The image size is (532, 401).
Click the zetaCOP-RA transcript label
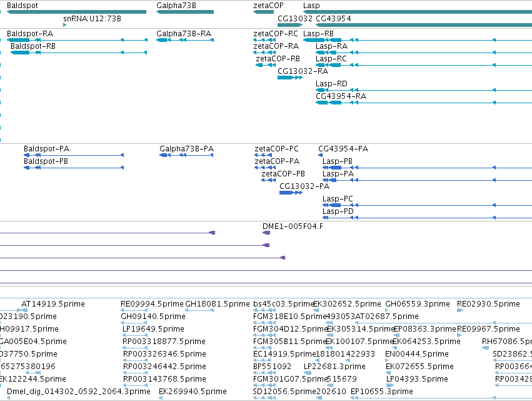(276, 46)
